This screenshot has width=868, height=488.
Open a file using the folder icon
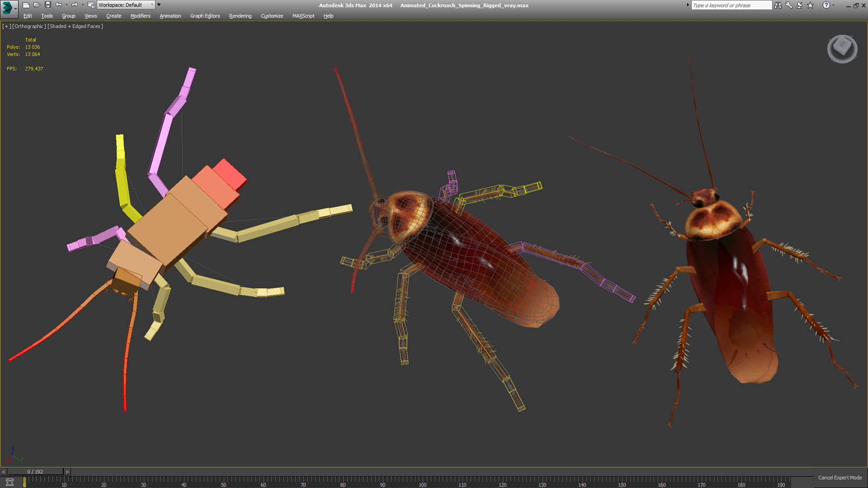[37, 5]
